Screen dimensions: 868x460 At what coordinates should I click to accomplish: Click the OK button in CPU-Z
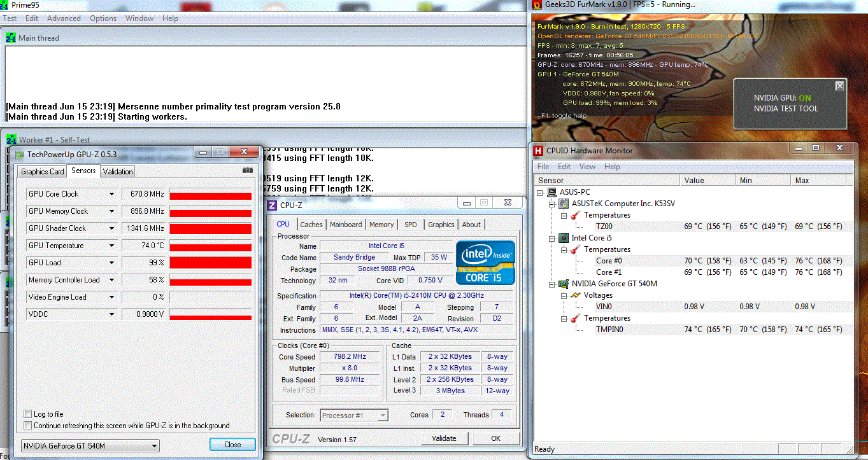(496, 438)
